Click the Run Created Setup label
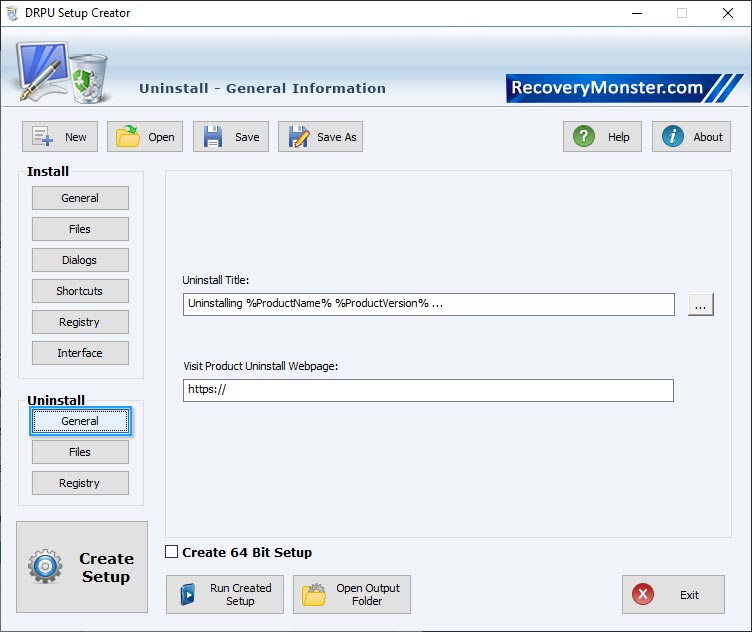Image resolution: width=752 pixels, height=632 pixels. point(240,595)
